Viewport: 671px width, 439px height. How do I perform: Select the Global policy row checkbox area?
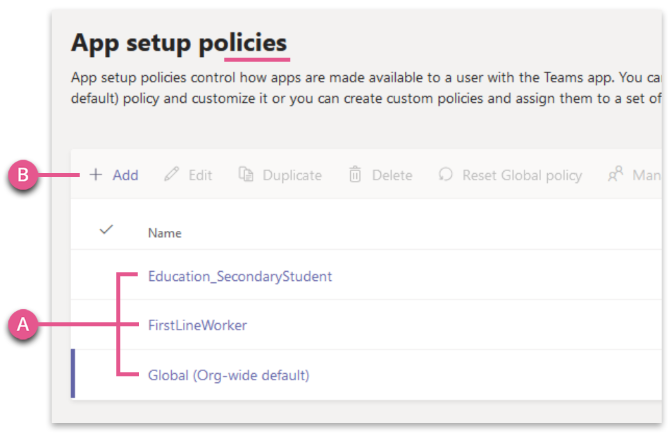coord(106,375)
